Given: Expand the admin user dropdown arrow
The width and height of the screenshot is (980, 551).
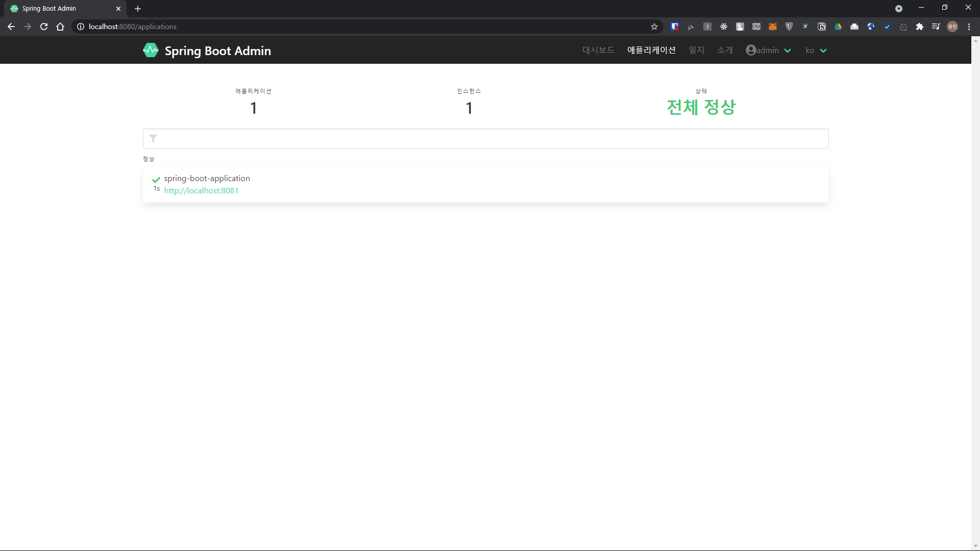Looking at the screenshot, I should tap(788, 51).
